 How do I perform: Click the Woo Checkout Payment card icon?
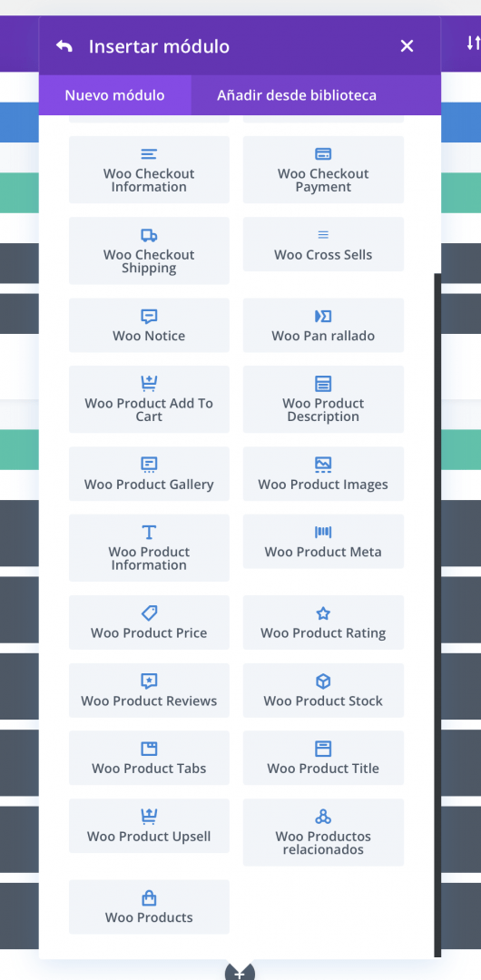coord(323,153)
